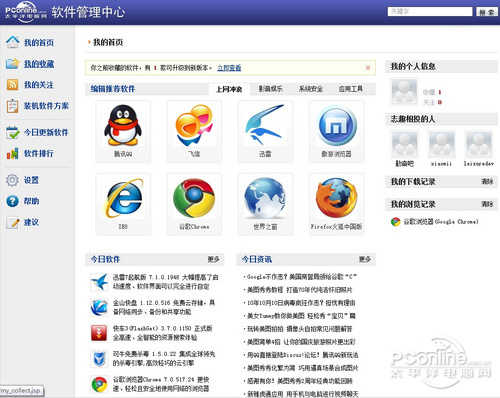Switch to the 上网冲浪 tab
The image size is (500, 398).
(229, 89)
